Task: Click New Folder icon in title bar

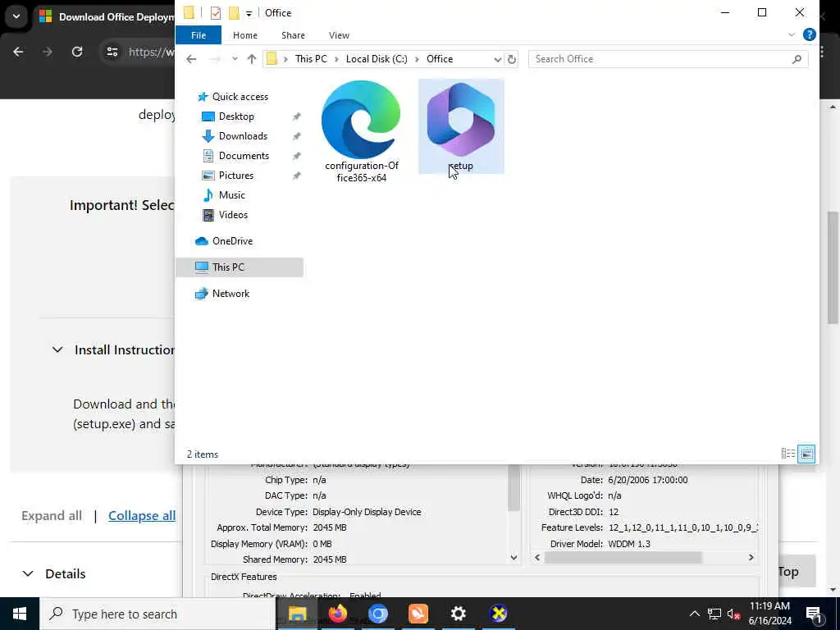Action: [x=234, y=13]
